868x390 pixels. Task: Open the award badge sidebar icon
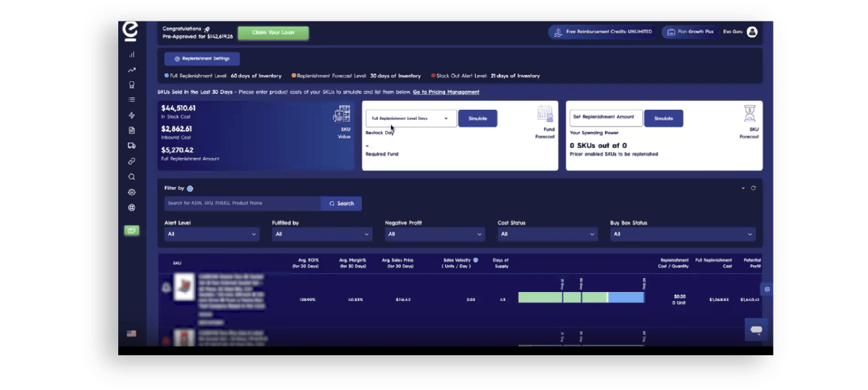tap(131, 85)
